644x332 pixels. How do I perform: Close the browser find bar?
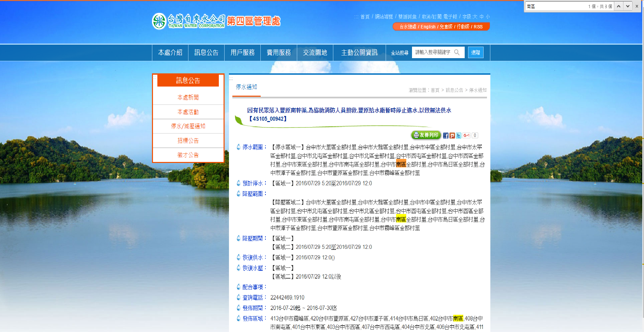[x=637, y=6]
